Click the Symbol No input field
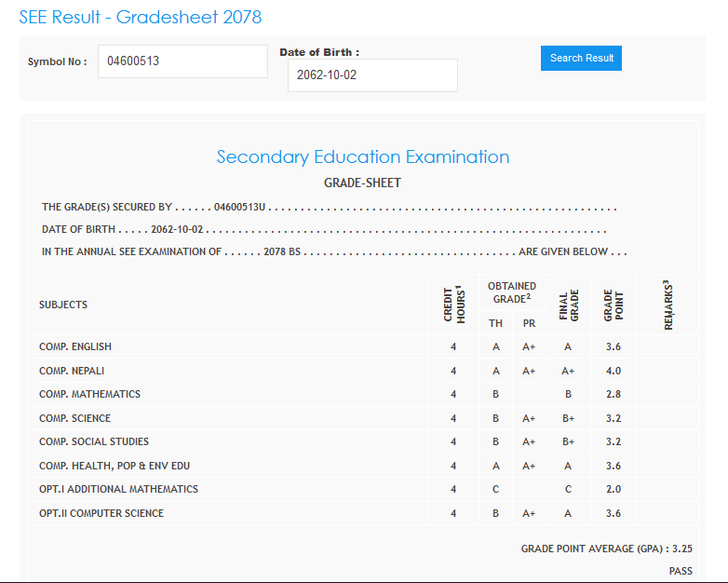Image resolution: width=728 pixels, height=583 pixels. (x=182, y=61)
